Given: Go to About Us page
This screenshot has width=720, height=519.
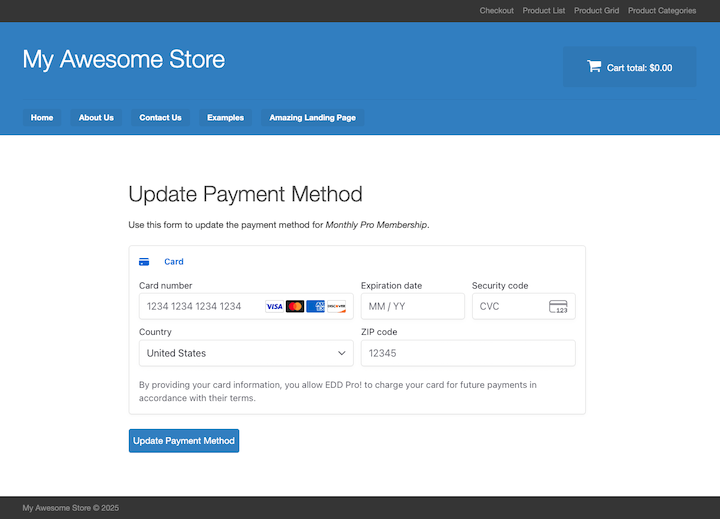Looking at the screenshot, I should coord(96,118).
